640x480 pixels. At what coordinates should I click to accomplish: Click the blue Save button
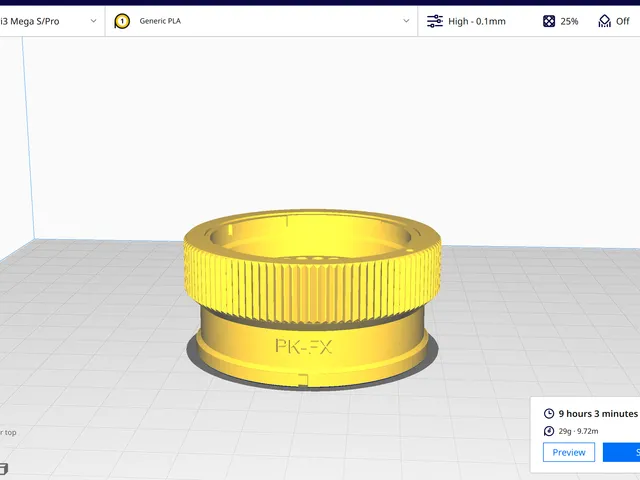pyautogui.click(x=621, y=452)
